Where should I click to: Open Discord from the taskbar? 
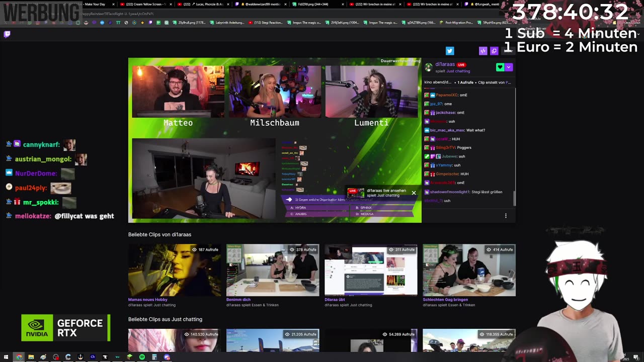point(167,357)
